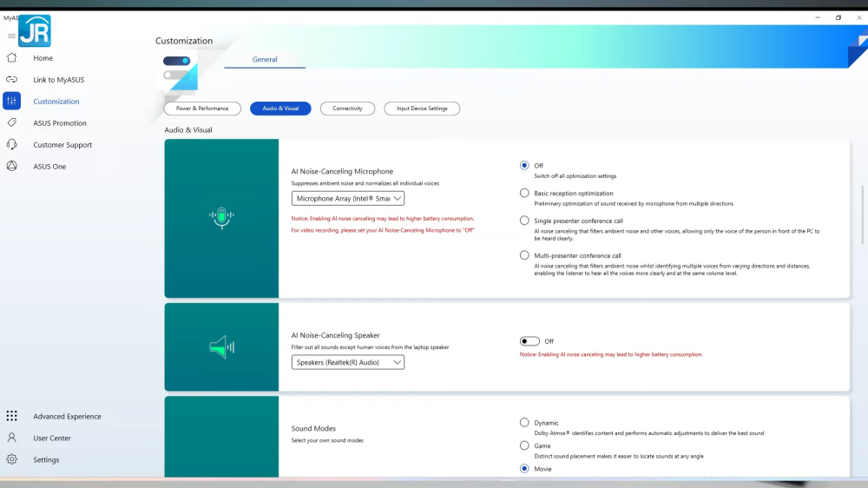Select Single presenter conference call

[x=524, y=221]
